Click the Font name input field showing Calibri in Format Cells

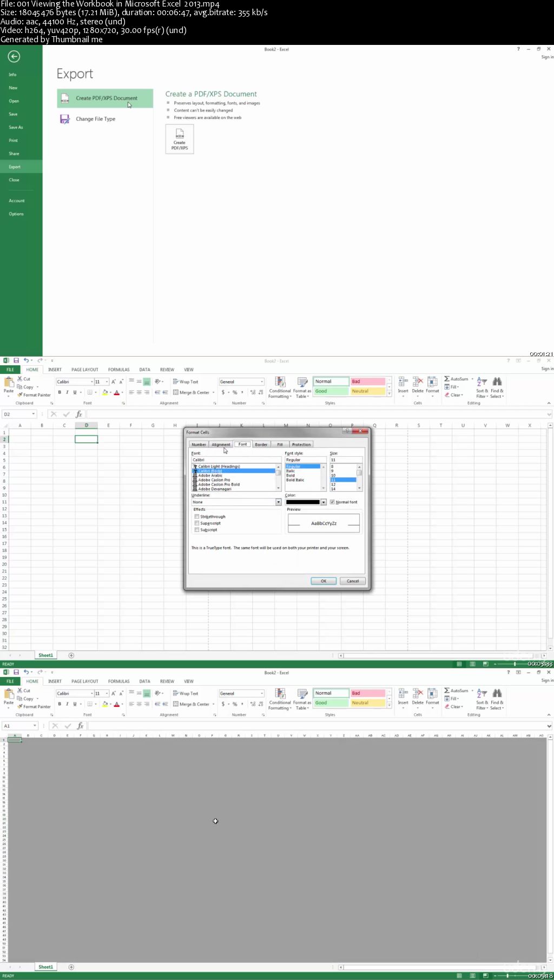point(236,459)
